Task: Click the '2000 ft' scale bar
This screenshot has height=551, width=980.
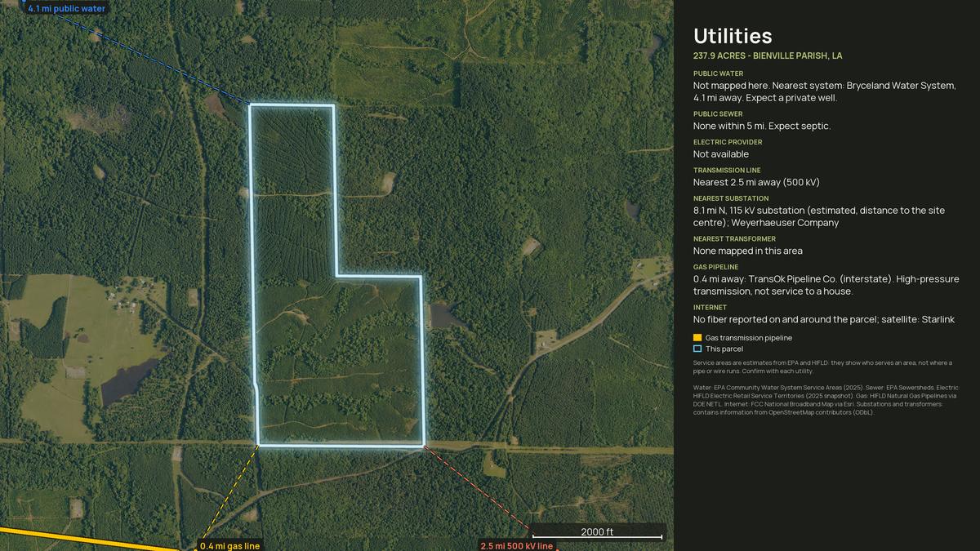Action: click(x=597, y=532)
